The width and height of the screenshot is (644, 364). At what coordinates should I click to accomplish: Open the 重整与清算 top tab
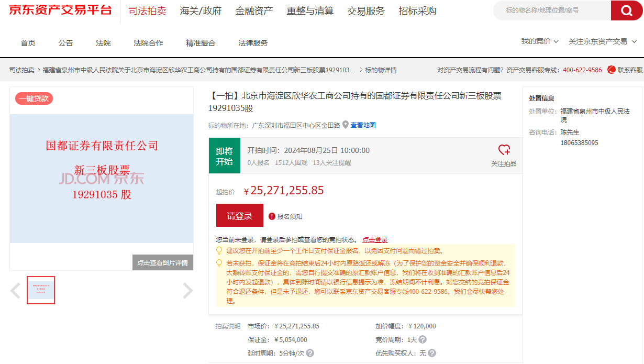coord(310,11)
